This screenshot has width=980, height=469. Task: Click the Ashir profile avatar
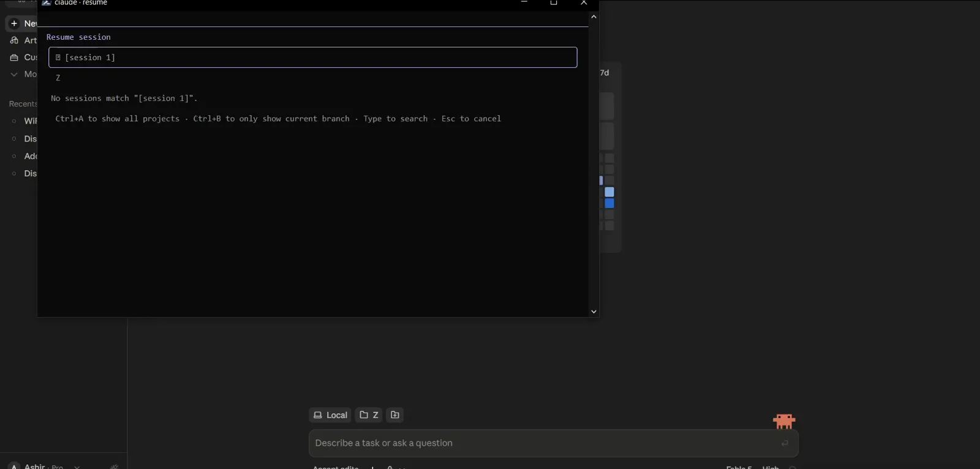click(14, 466)
